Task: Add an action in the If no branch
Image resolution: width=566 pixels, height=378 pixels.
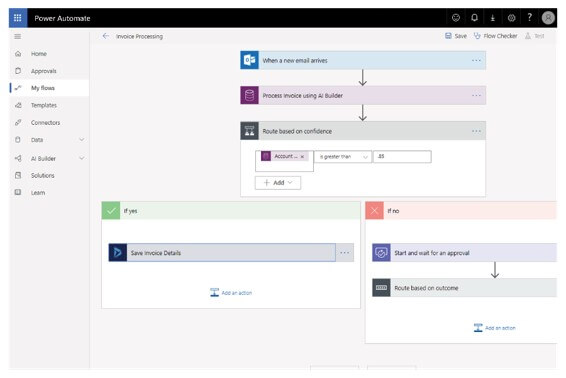Action: (x=495, y=328)
